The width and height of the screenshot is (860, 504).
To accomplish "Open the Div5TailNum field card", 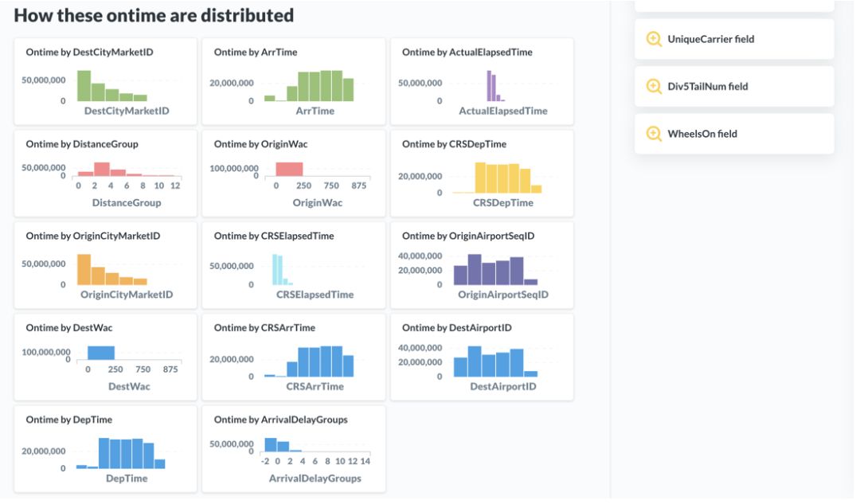I will 734,86.
